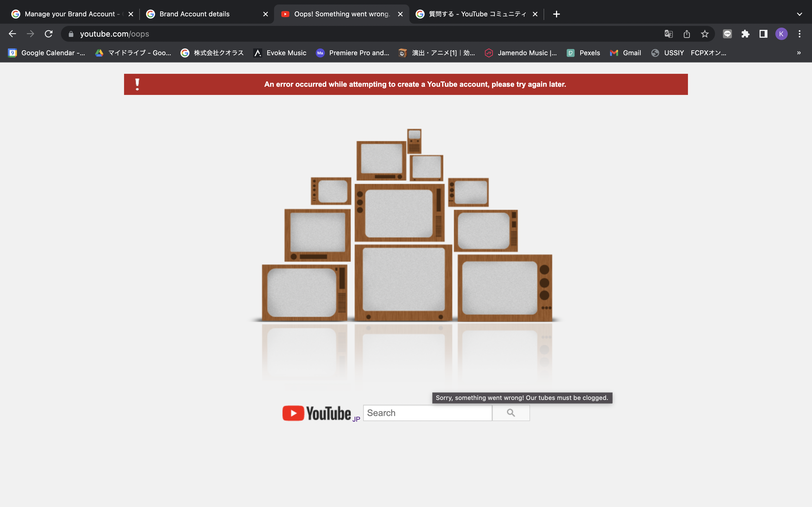Screen dimensions: 812x507
Task: Bookmark this page using the star icon
Action: pyautogui.click(x=704, y=34)
